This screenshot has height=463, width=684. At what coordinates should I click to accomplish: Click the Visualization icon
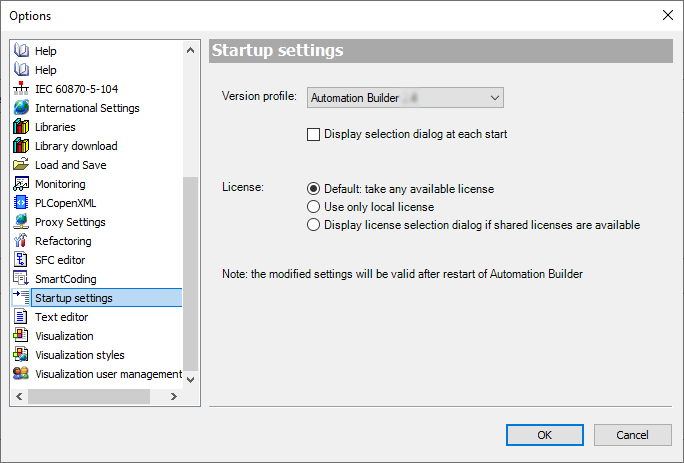(x=21, y=336)
